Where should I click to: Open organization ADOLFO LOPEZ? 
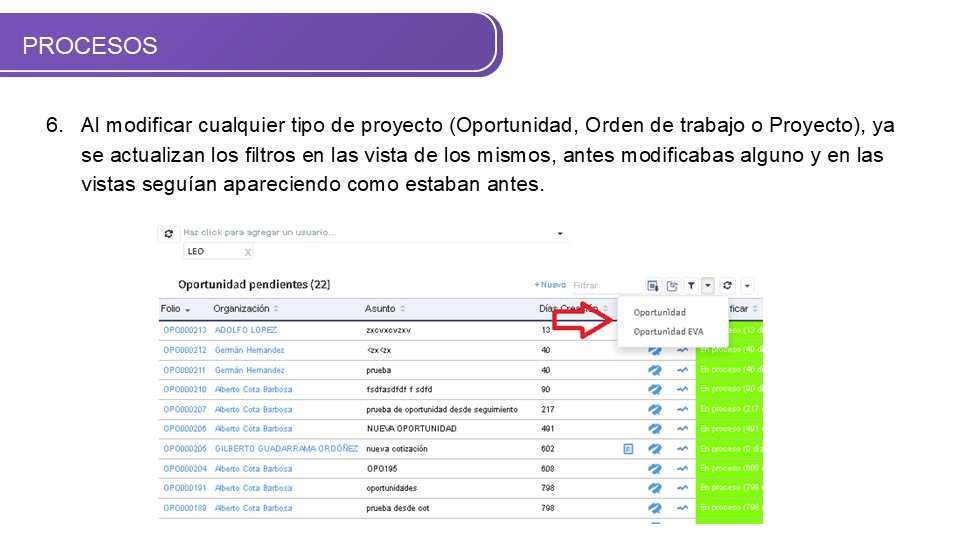click(x=246, y=330)
